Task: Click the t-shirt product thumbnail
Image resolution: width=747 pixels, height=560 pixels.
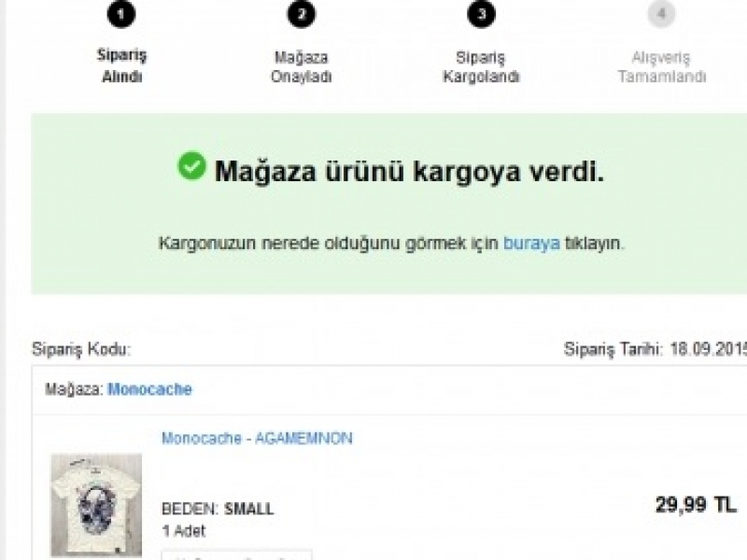Action: [96, 505]
